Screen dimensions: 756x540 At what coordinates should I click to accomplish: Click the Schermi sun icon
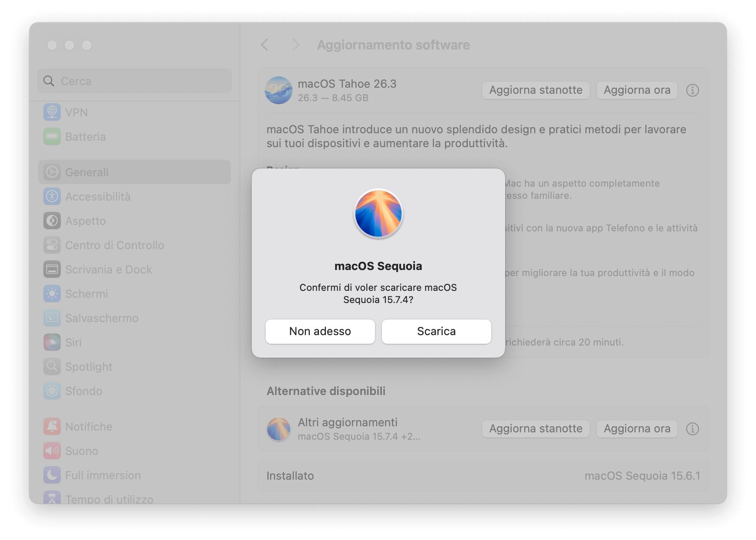[x=52, y=293]
